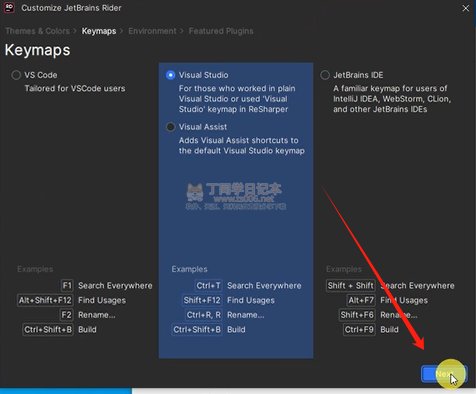Screen dimensions: 476x394
Task: Click the Shift+F12 Find Usages key badge
Action: 202,300
